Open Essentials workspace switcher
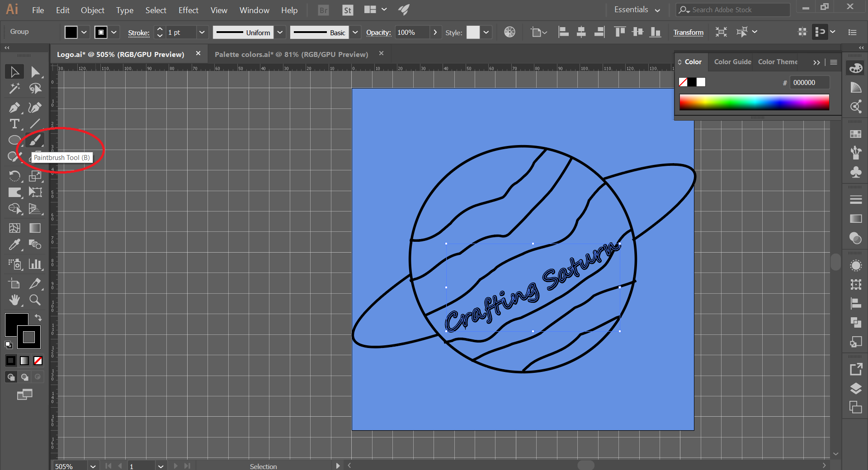The height and width of the screenshot is (470, 868). click(637, 9)
